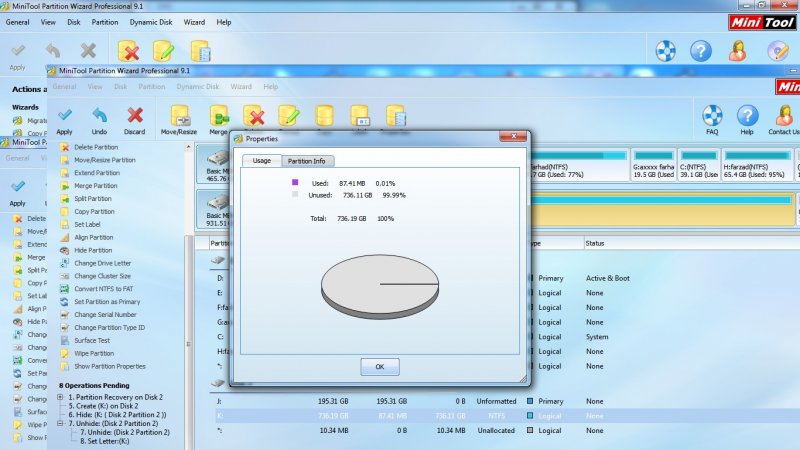Screen dimensions: 800x450
Task: Choose Change Serial Number action
Action: point(105,315)
